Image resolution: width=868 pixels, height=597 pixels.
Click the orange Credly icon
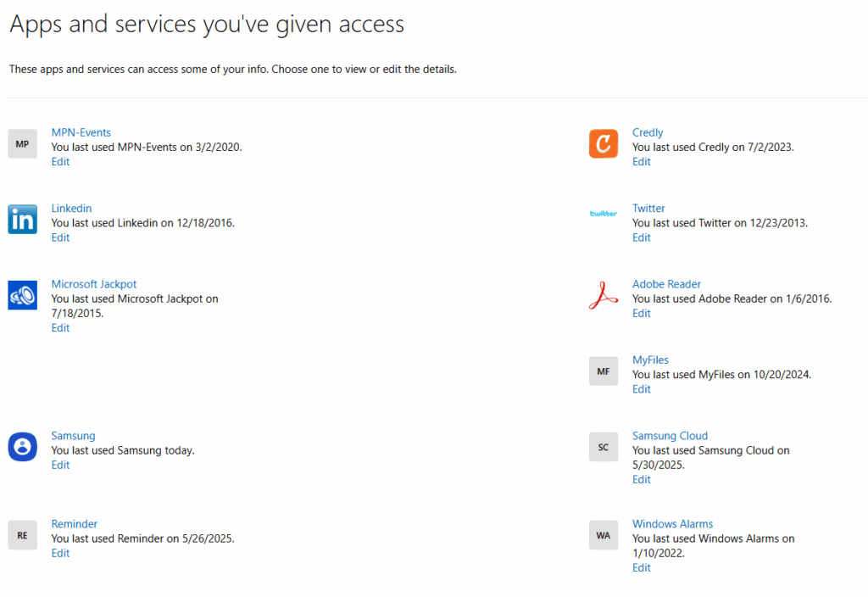click(604, 144)
